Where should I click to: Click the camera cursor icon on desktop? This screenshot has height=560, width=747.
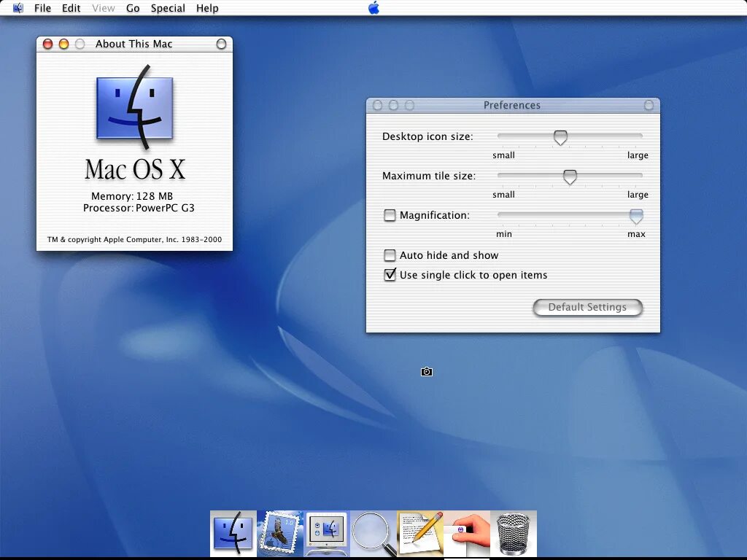click(427, 372)
